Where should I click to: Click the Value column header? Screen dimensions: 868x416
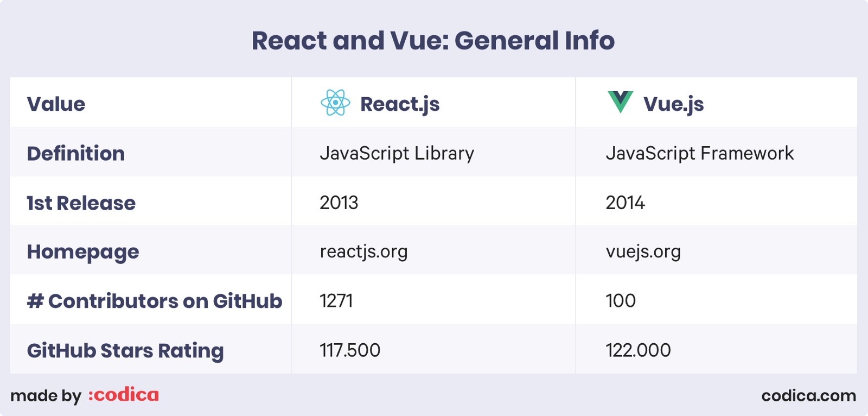click(x=56, y=104)
